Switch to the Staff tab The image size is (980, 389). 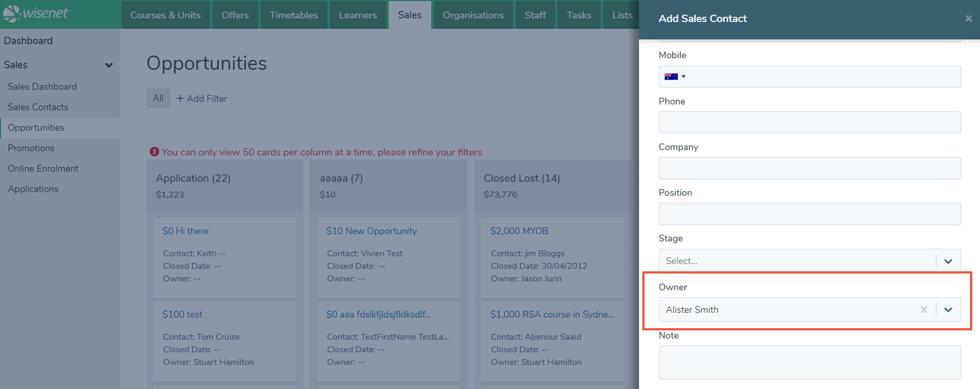pyautogui.click(x=535, y=15)
